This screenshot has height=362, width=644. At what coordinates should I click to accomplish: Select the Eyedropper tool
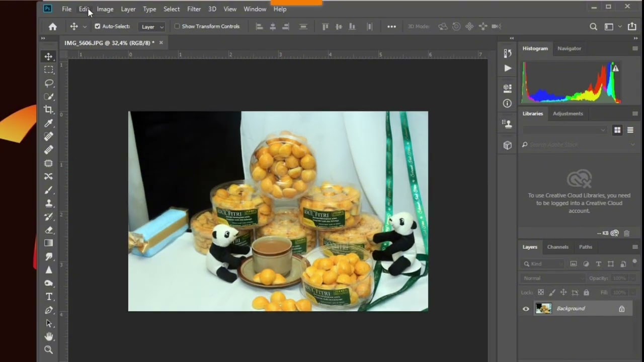point(49,123)
